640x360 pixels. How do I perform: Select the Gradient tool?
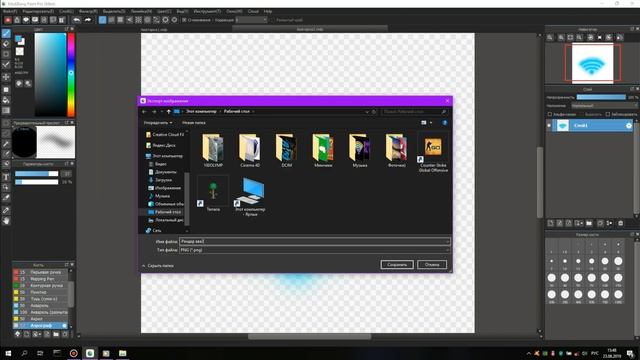[6, 110]
